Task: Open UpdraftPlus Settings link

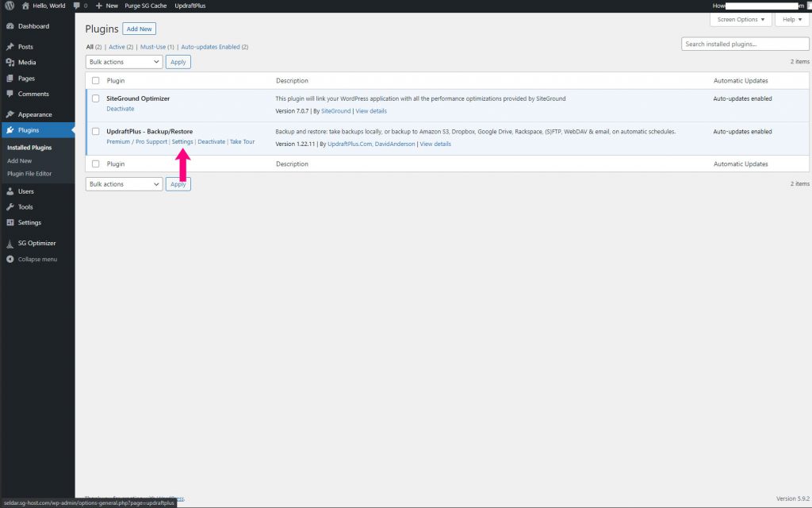Action: [x=182, y=141]
